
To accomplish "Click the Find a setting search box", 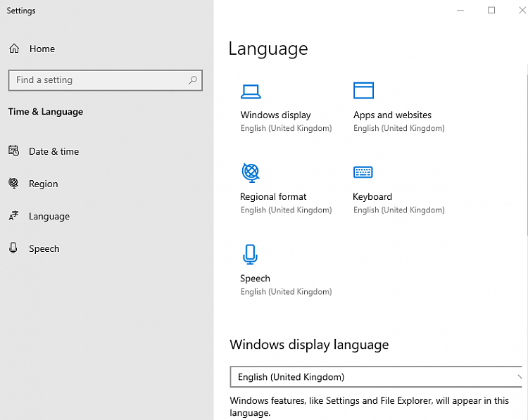I will pyautogui.click(x=106, y=80).
